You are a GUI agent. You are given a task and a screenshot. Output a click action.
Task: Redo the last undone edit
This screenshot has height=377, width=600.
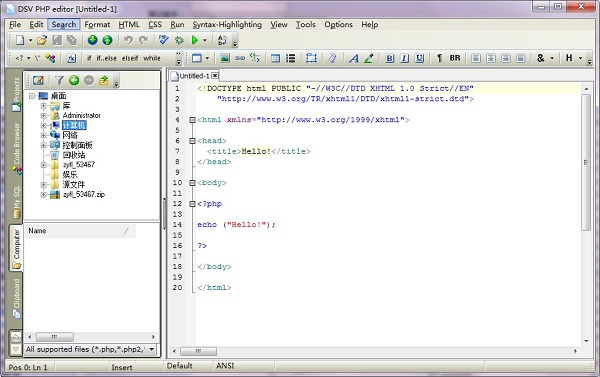click(x=143, y=40)
